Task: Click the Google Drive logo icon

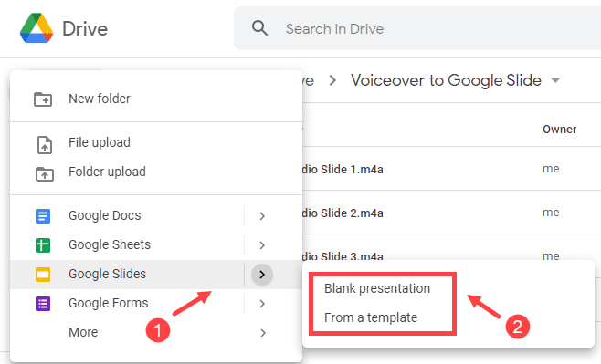Action: point(37,28)
